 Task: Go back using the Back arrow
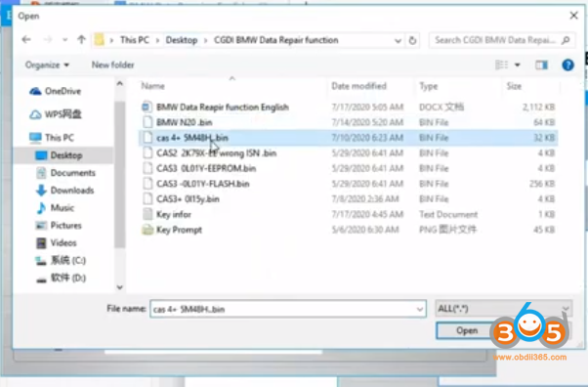click(25, 39)
